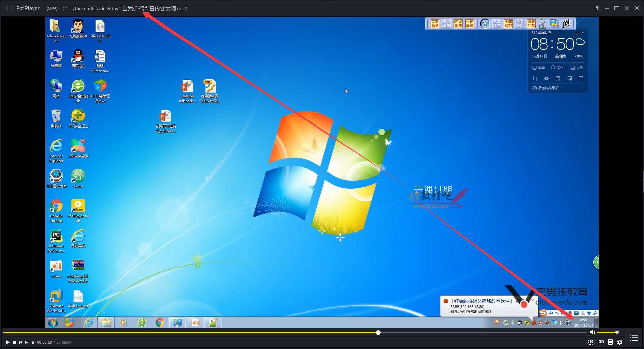Open the Windows 7 Start menu orb
The width and height of the screenshot is (644, 349).
53,323
